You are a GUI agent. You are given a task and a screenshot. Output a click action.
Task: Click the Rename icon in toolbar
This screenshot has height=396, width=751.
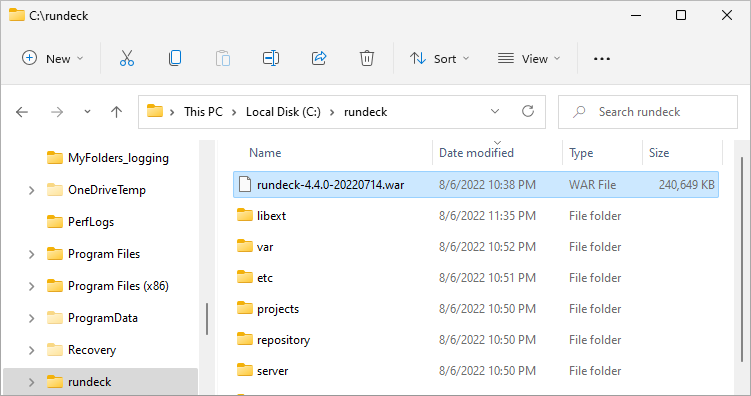point(271,58)
